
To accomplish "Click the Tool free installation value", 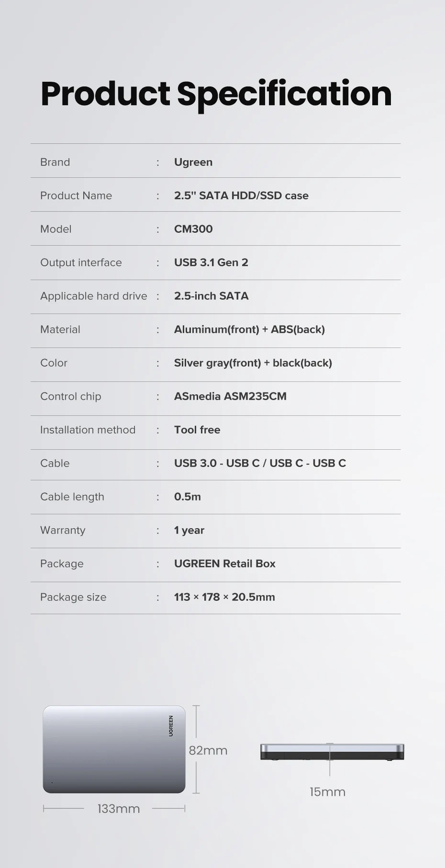I will click(197, 430).
